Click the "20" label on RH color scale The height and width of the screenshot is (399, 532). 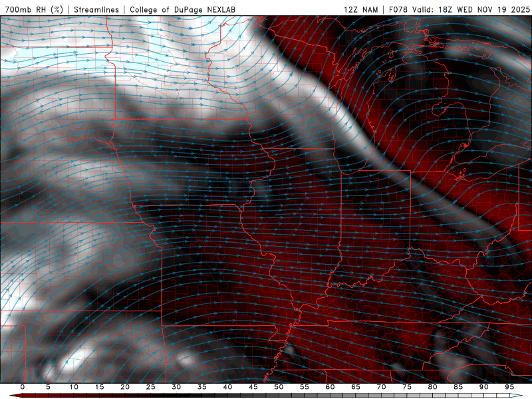[x=125, y=387]
